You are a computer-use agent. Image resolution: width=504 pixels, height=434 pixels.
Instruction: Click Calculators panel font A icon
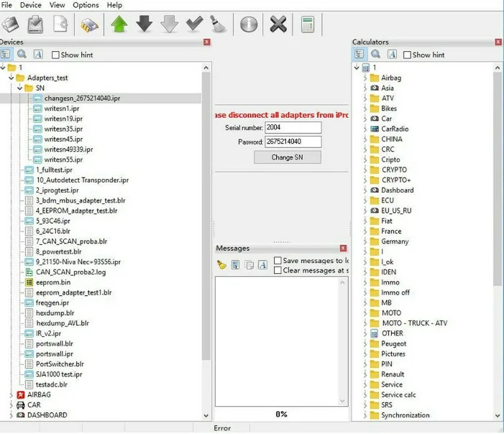click(x=392, y=55)
